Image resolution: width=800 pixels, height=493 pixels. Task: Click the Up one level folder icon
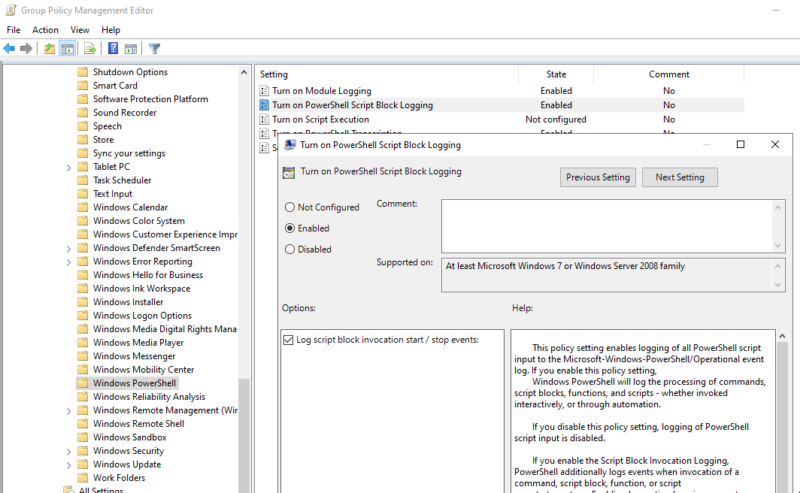click(x=50, y=48)
